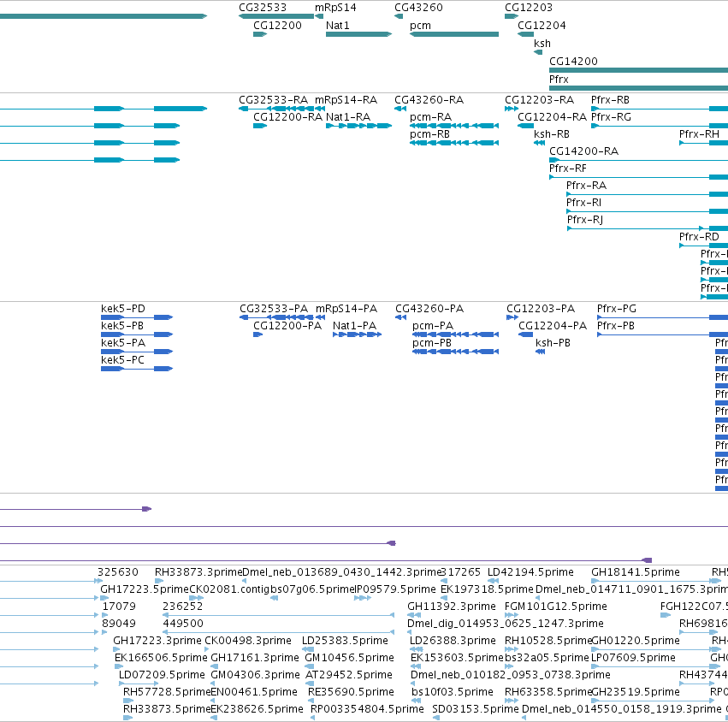Select the pcm gene label

[x=420, y=26]
